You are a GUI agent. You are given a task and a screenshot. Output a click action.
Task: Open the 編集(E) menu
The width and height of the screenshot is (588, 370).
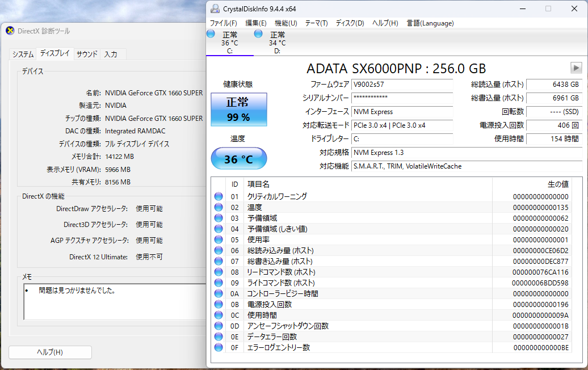256,23
